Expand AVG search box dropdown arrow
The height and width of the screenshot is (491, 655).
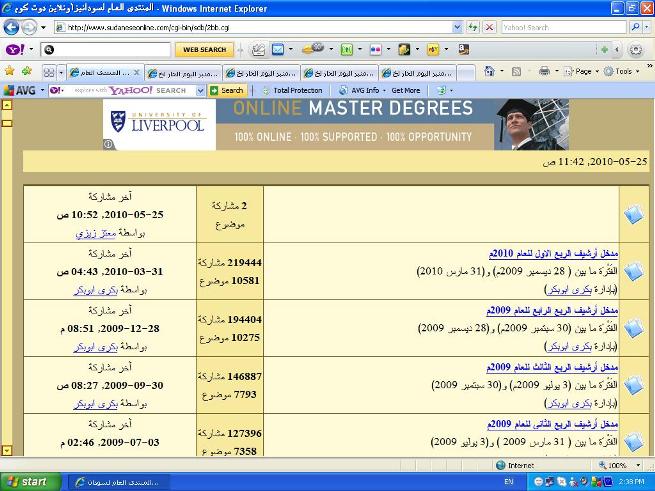(x=201, y=90)
